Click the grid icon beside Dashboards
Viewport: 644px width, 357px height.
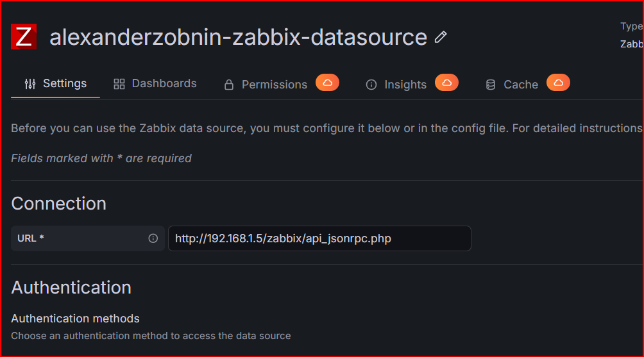click(x=119, y=84)
